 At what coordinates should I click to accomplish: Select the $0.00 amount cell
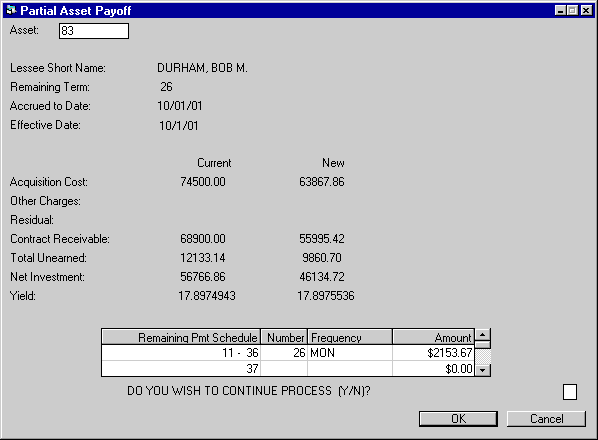click(x=434, y=369)
